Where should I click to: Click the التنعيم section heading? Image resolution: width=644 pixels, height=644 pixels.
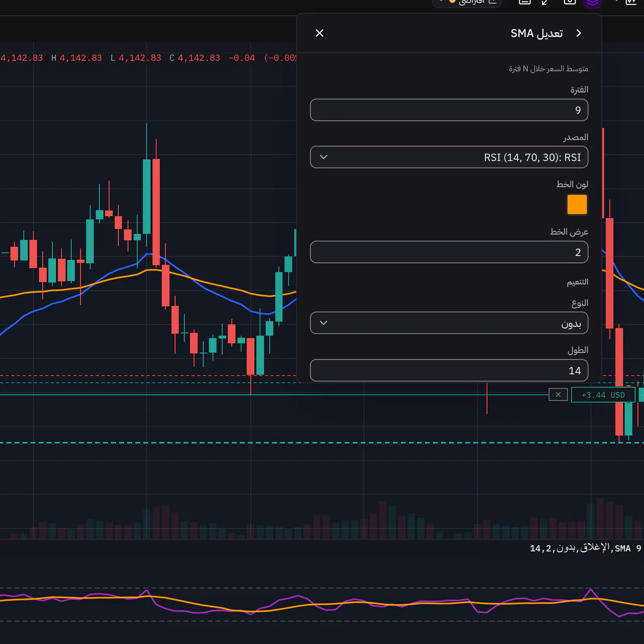click(578, 282)
